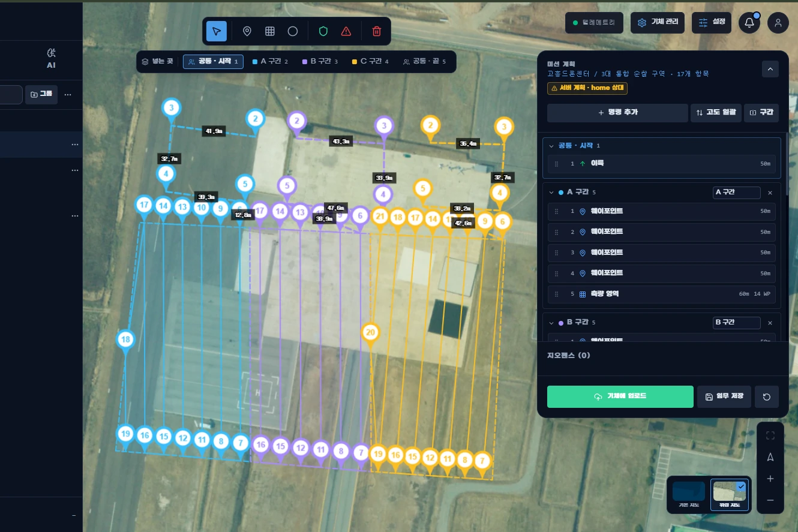This screenshot has width=798, height=532.
Task: Click the red warning triangle tool
Action: click(x=346, y=31)
